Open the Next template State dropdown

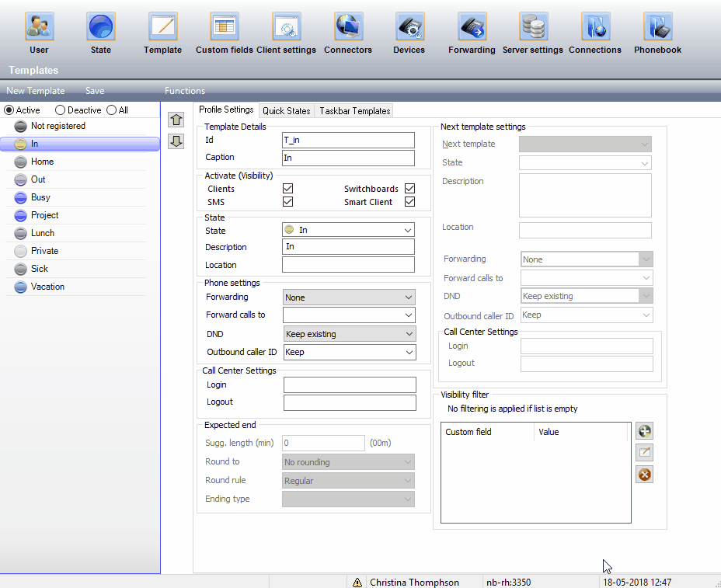click(x=585, y=163)
